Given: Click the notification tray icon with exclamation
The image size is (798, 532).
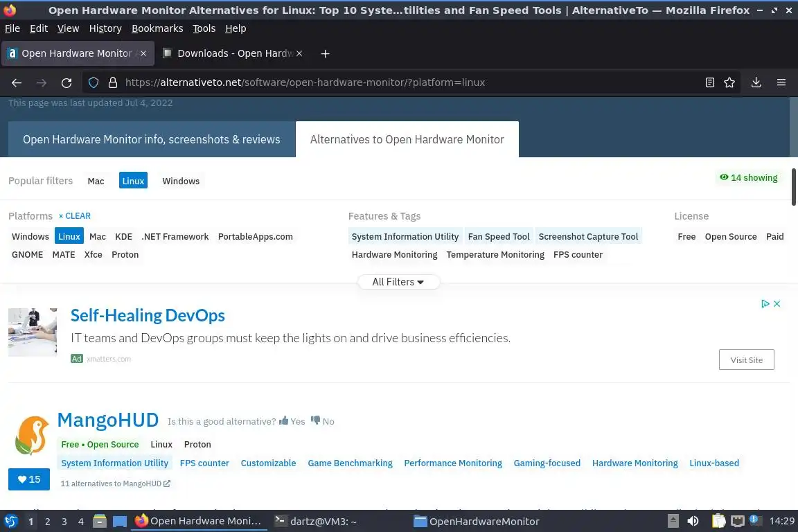Looking at the screenshot, I should (755, 520).
